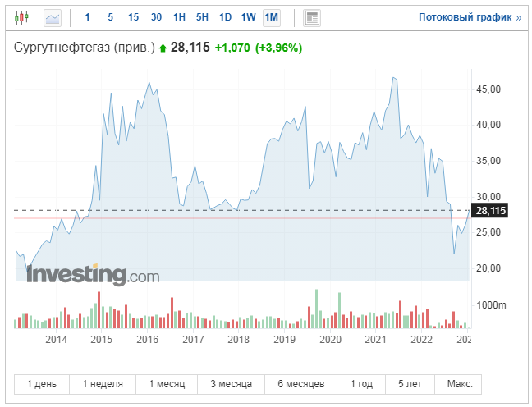Click the Investing.com logo watermark

(93, 274)
